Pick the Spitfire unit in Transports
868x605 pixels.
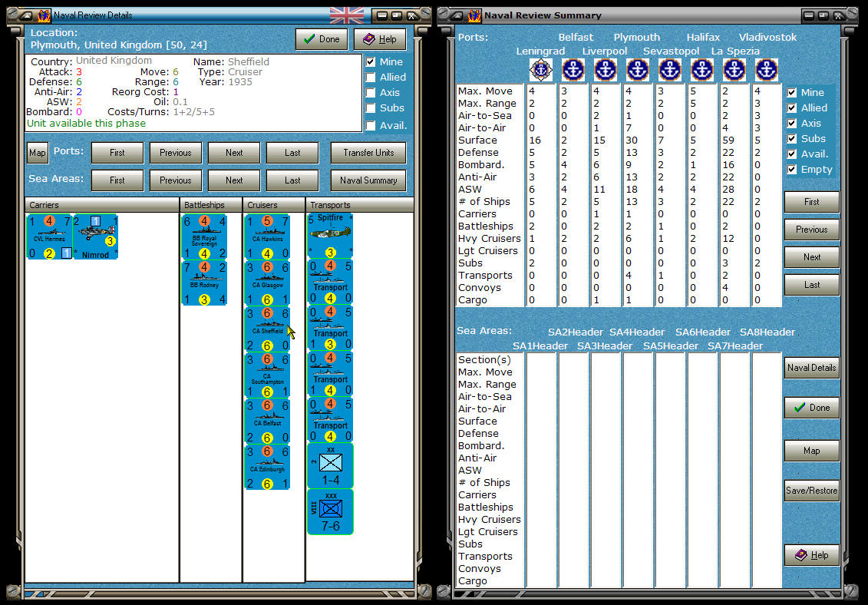coord(331,236)
